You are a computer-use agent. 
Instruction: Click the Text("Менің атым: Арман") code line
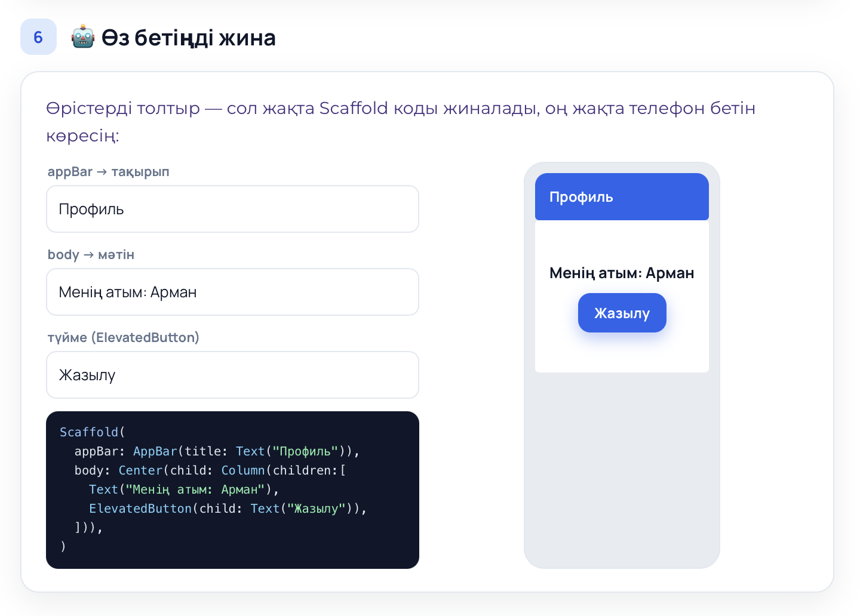coord(184,489)
